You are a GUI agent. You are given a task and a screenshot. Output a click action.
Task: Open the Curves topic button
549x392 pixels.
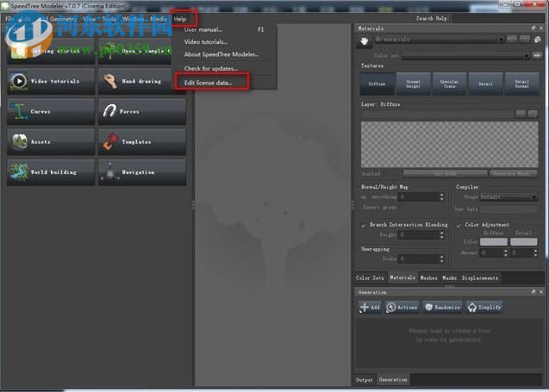click(x=51, y=112)
